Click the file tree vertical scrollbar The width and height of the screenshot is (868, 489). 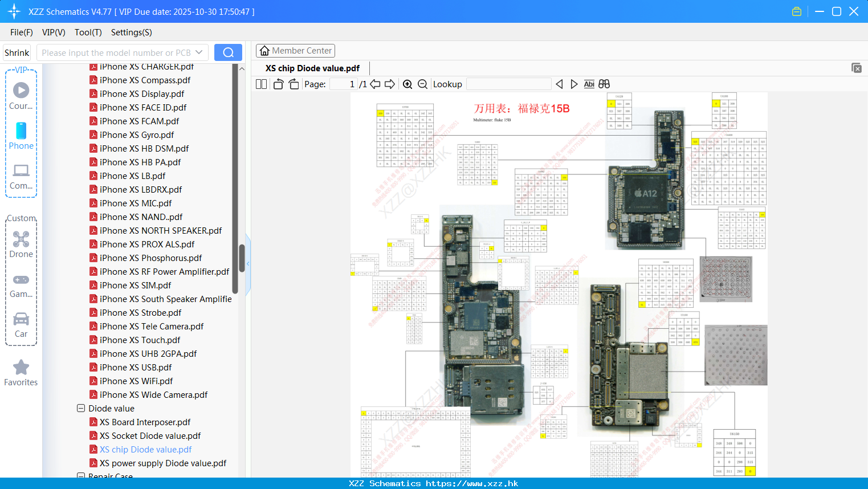(x=242, y=258)
